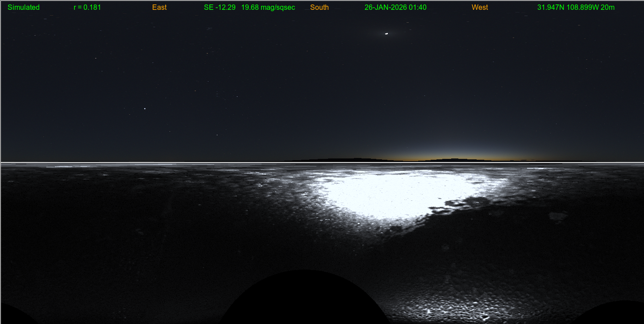Click the East compass label
Image resolution: width=644 pixels, height=324 pixels.
[159, 8]
